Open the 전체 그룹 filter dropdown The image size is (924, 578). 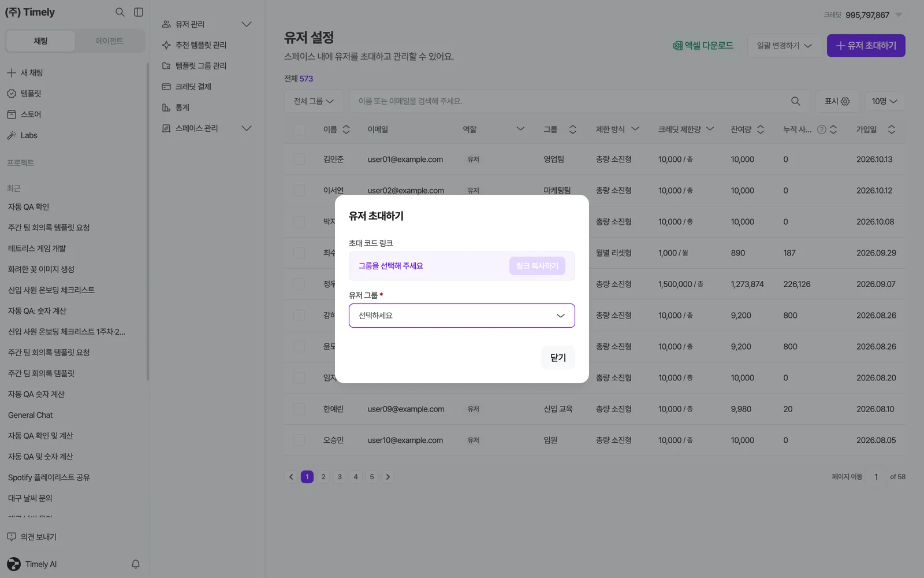coord(314,101)
